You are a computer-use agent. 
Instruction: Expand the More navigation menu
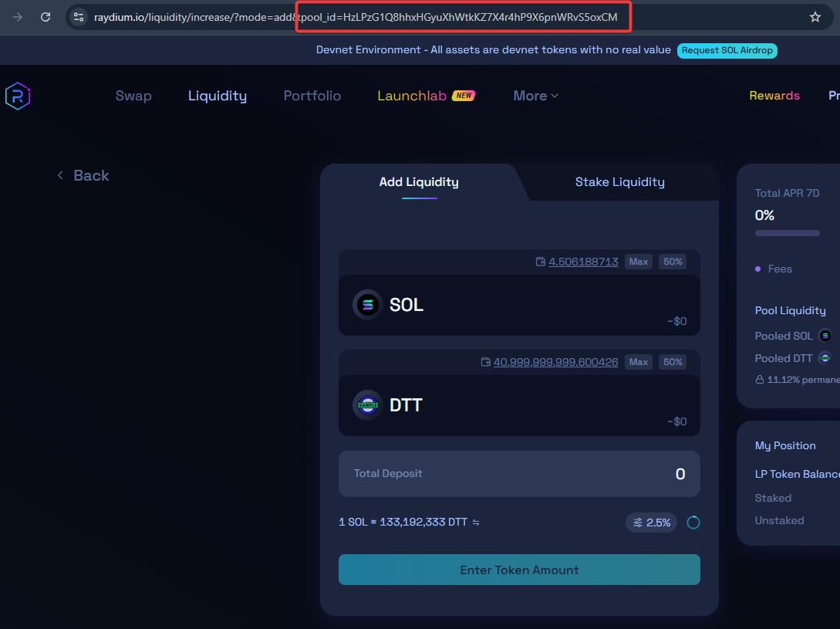[x=535, y=96]
